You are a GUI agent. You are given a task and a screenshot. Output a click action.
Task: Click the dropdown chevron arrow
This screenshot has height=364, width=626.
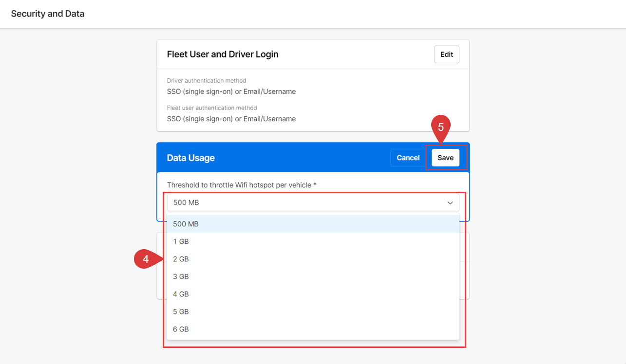coord(450,203)
